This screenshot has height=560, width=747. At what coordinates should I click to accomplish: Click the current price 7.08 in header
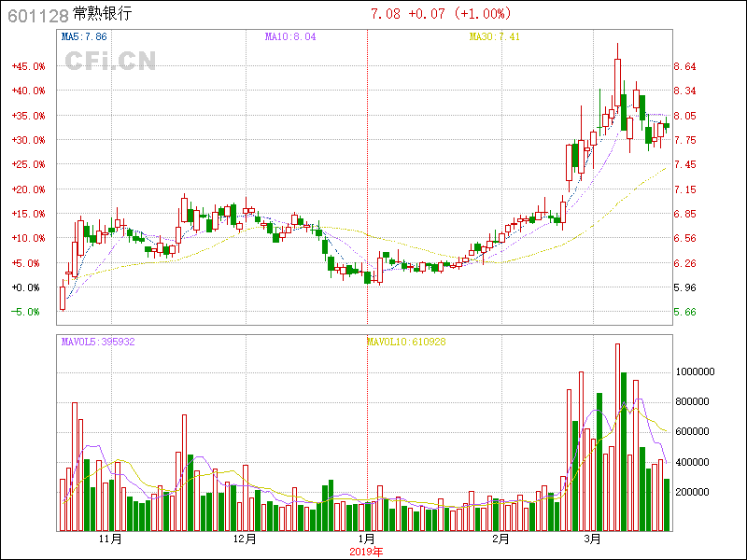tap(385, 14)
